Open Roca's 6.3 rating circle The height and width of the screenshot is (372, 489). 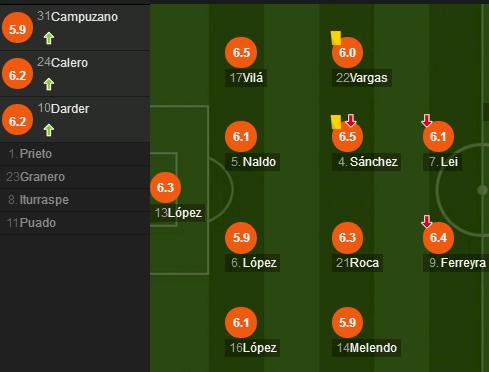(347, 238)
